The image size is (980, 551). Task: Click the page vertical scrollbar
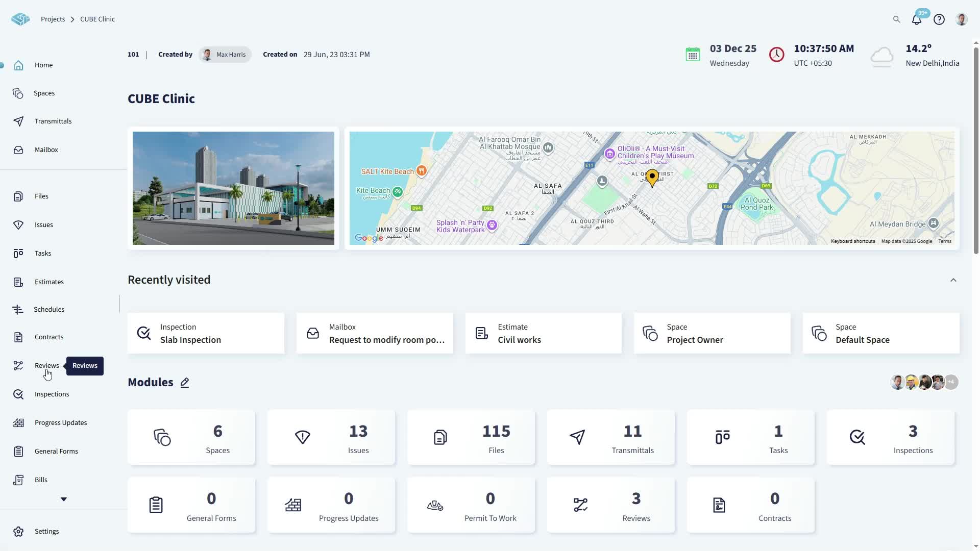coord(976,151)
